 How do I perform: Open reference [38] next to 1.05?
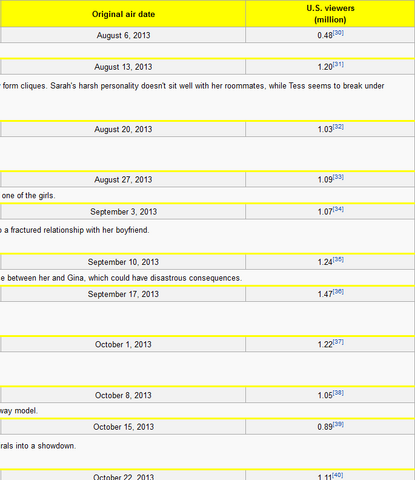(338, 393)
